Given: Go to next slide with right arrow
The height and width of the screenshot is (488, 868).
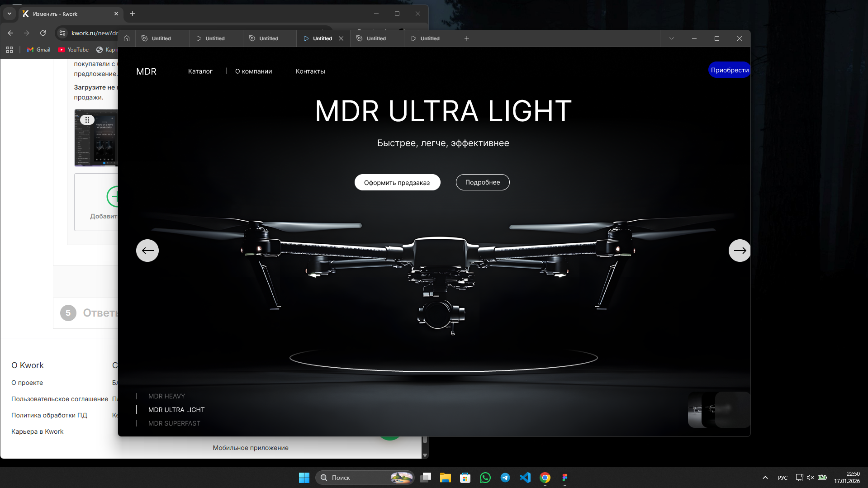Looking at the screenshot, I should click(740, 251).
